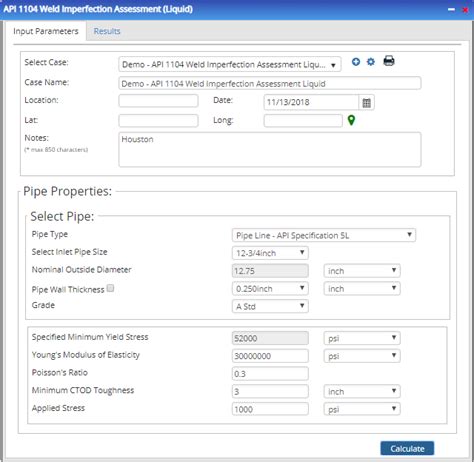Click the Select Pipe heading

[62, 217]
